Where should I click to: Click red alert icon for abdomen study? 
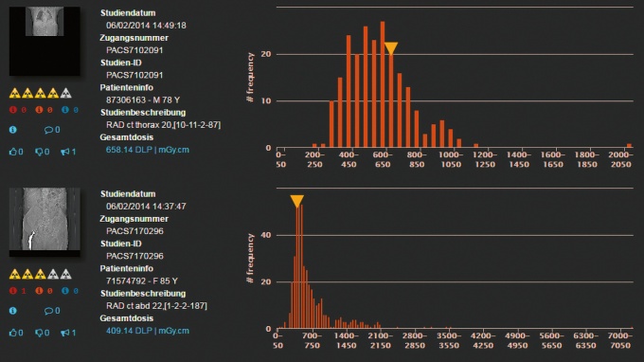tap(13, 291)
